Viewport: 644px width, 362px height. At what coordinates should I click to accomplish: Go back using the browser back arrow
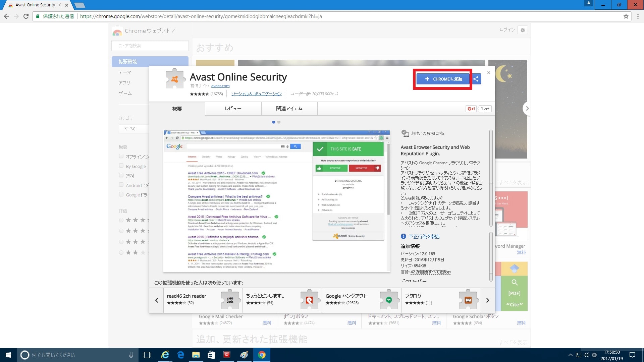(6, 16)
